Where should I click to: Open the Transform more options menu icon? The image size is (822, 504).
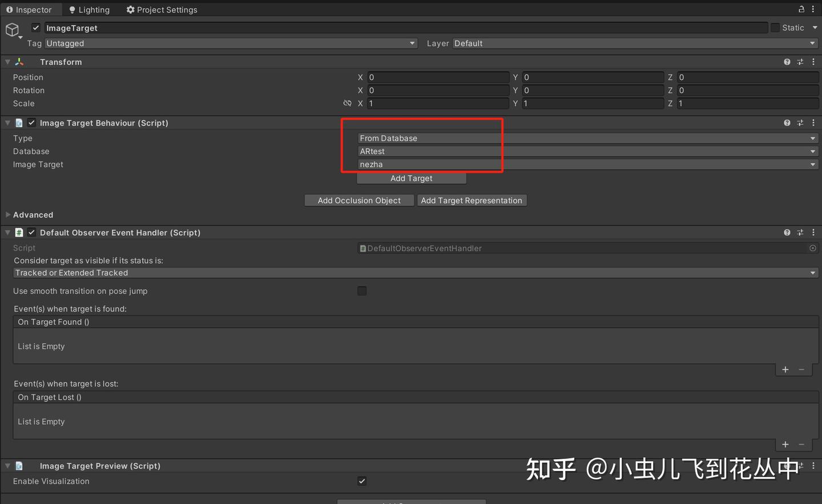pos(813,62)
